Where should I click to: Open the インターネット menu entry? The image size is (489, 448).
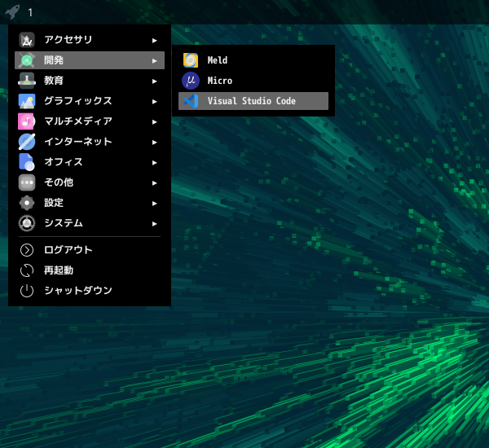coord(90,142)
